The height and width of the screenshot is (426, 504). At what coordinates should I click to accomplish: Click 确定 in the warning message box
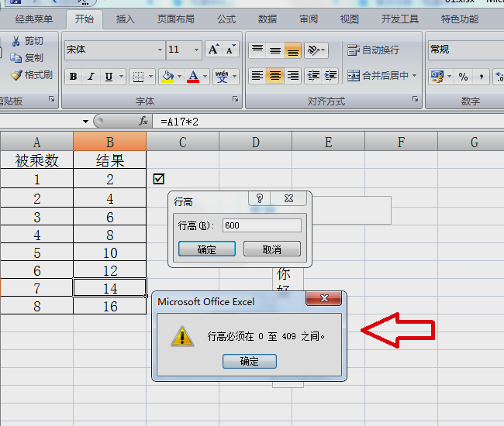tap(250, 361)
